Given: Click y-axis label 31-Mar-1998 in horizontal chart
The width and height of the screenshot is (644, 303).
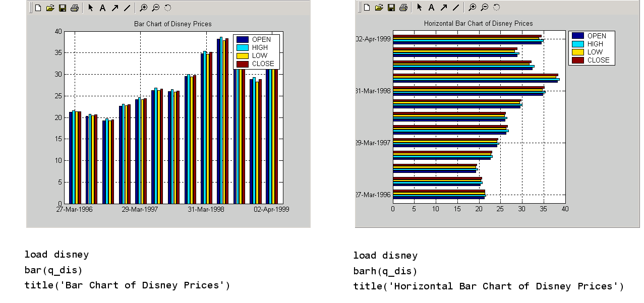Looking at the screenshot, I should click(x=373, y=91).
